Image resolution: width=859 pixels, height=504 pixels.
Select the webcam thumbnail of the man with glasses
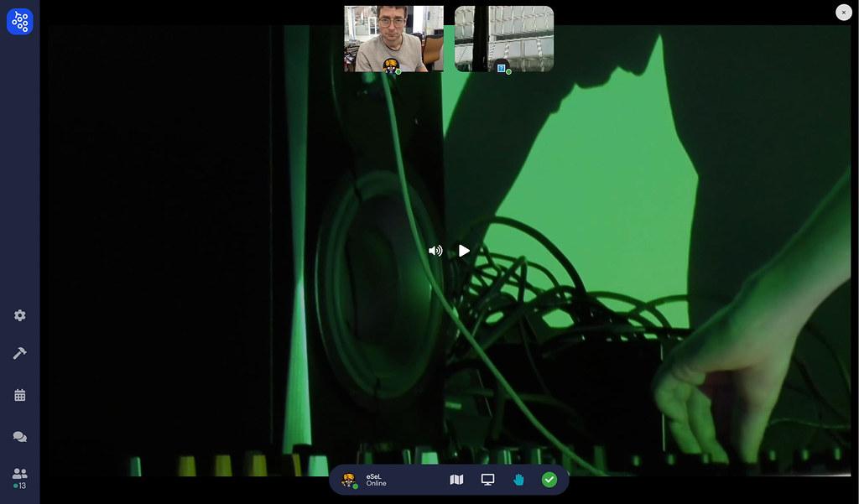(394, 39)
